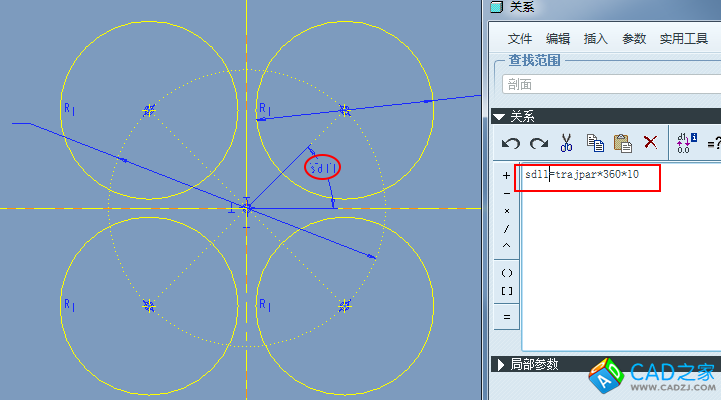Insert parentheses from operator sidebar
This screenshot has width=721, height=400.
506,272
